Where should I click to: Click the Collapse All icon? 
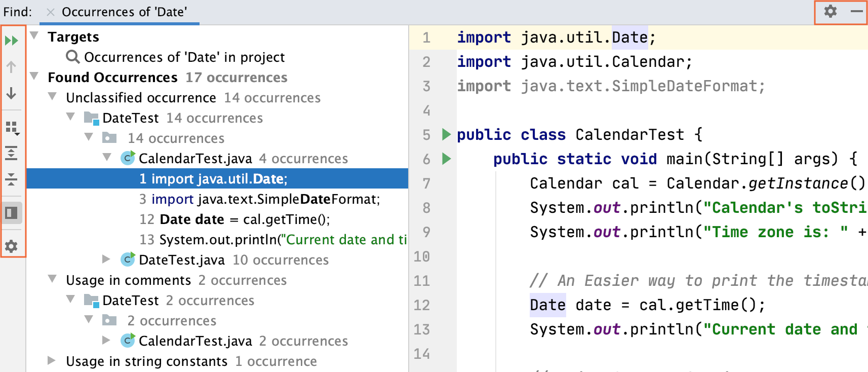[x=11, y=178]
